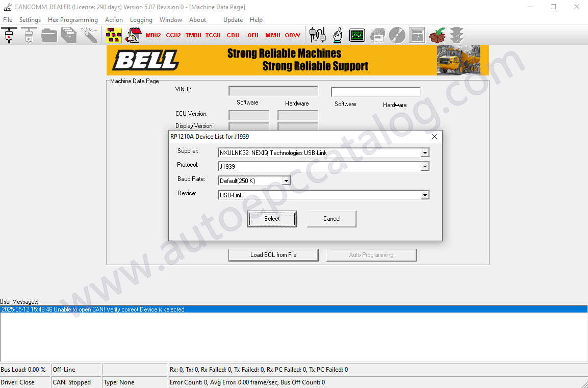Minimize the CANCOMM_DEALER window
This screenshot has height=388, width=588.
pyautogui.click(x=530, y=7)
